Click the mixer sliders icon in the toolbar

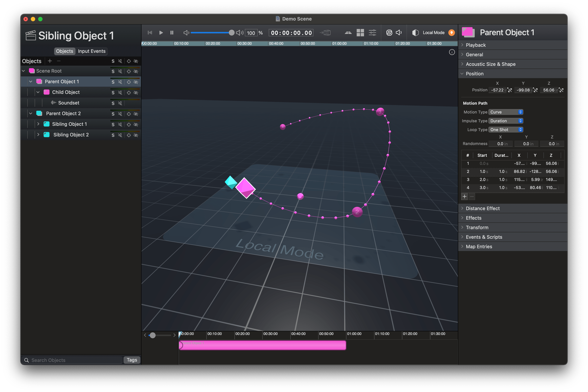pyautogui.click(x=372, y=32)
